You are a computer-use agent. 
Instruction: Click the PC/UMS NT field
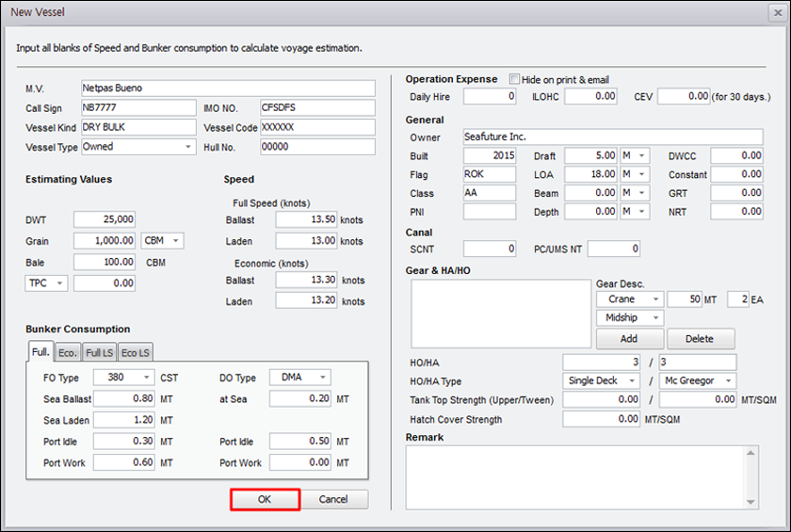(x=614, y=249)
